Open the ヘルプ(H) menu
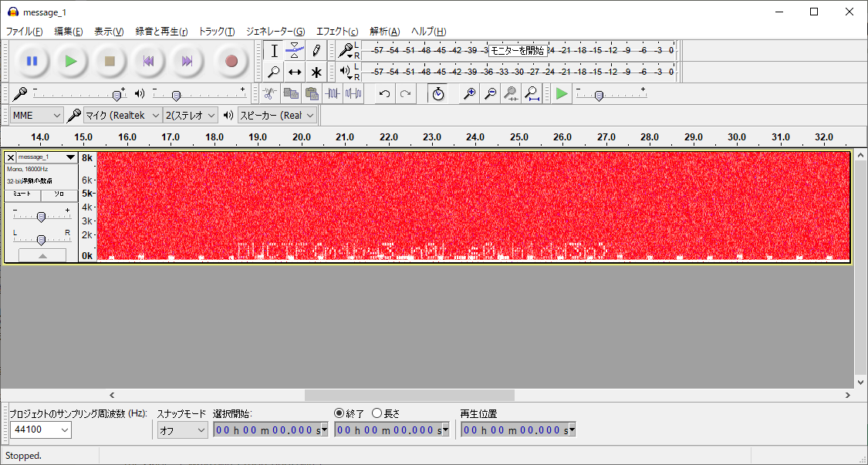 (428, 32)
